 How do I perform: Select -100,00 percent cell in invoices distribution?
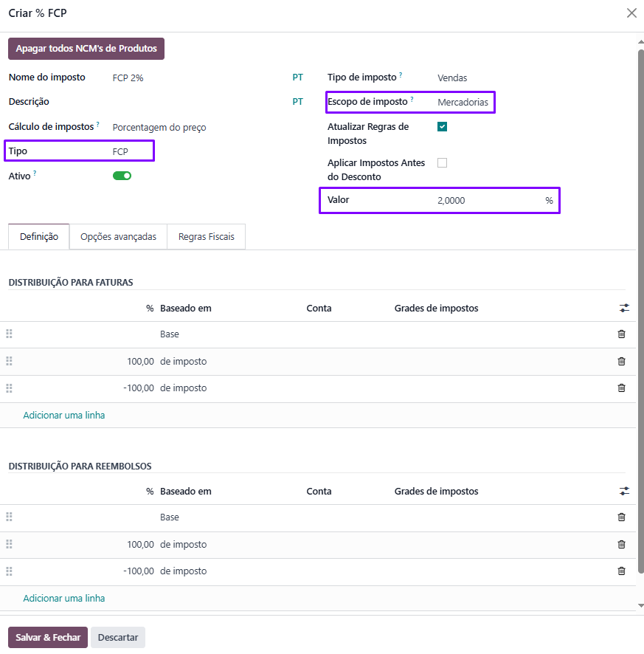point(139,388)
